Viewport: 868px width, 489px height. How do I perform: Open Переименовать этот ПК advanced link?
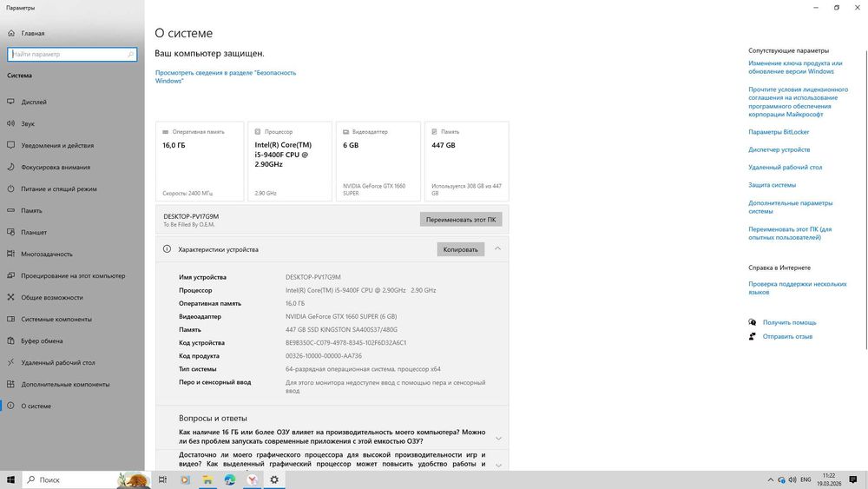(790, 233)
